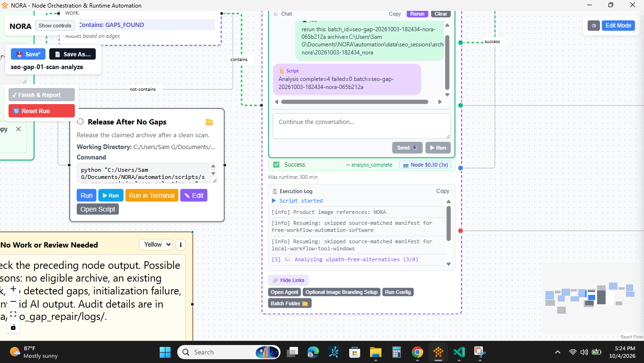Select the circle beside Release After No Gaps
The image size is (644, 363).
pyautogui.click(x=80, y=122)
